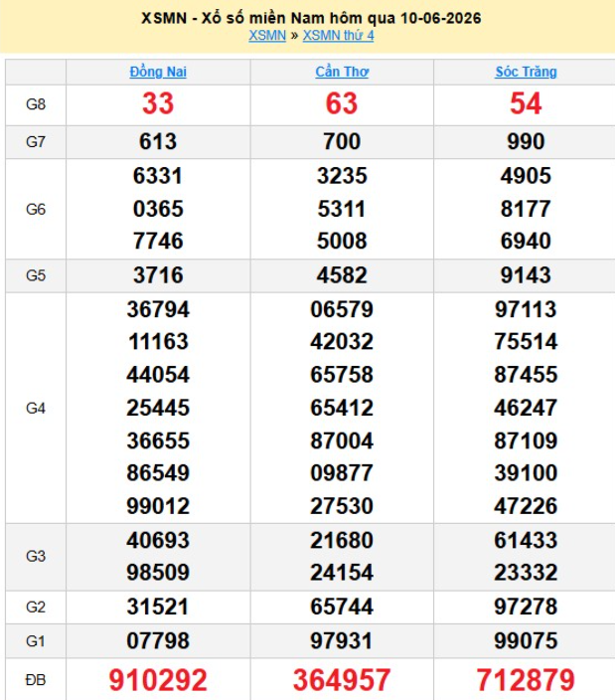The image size is (615, 700).
Task: Select the G4 number 25445
Action: (x=158, y=408)
